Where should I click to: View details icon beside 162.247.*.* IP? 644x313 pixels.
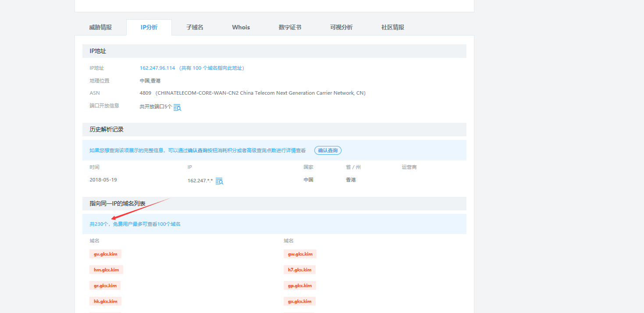click(x=220, y=181)
